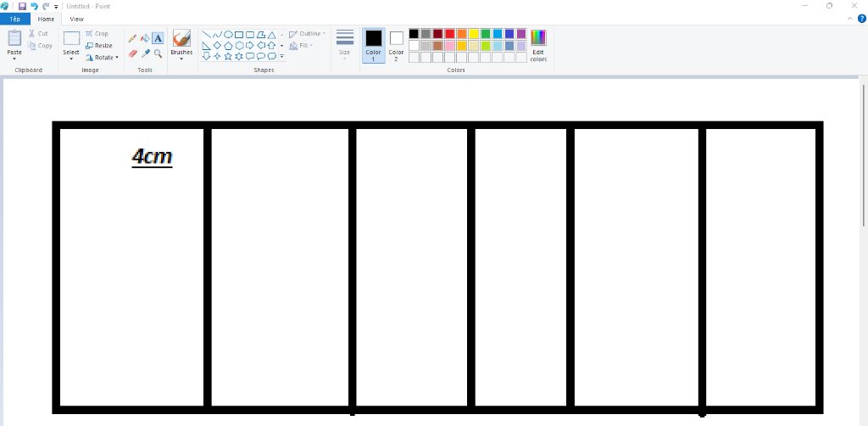Pick the Eraser tool

[x=132, y=53]
